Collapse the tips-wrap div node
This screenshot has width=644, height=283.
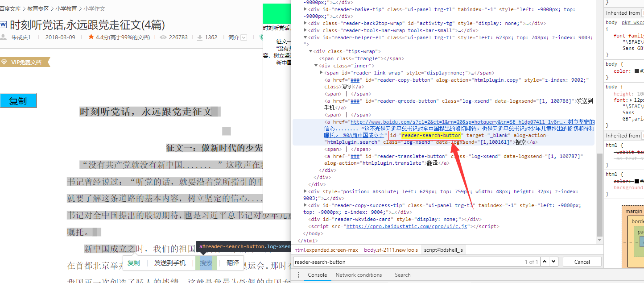311,51
